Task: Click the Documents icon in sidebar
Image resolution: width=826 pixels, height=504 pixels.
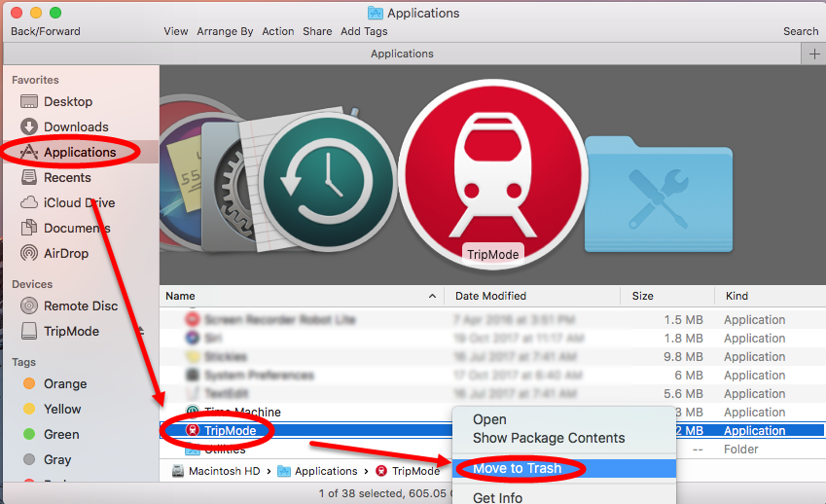Action: 29,228
